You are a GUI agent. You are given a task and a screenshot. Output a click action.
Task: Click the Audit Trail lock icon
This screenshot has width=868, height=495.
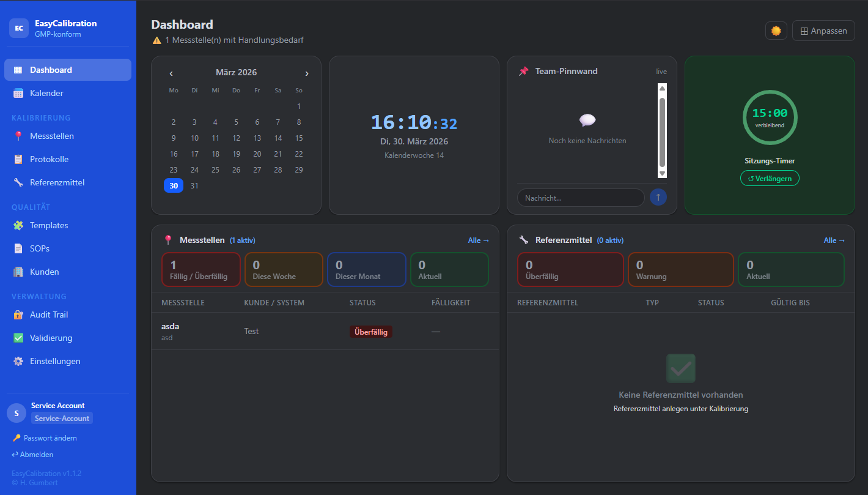coord(18,314)
